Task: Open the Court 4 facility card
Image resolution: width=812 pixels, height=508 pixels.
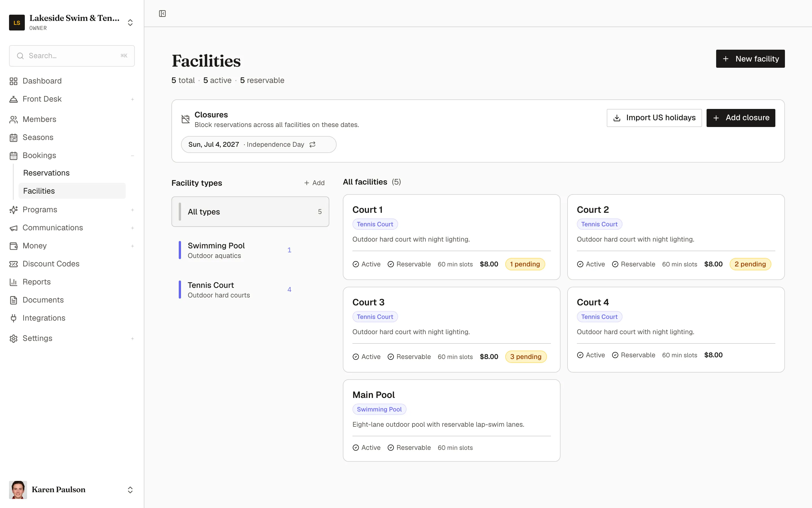Action: (x=676, y=330)
